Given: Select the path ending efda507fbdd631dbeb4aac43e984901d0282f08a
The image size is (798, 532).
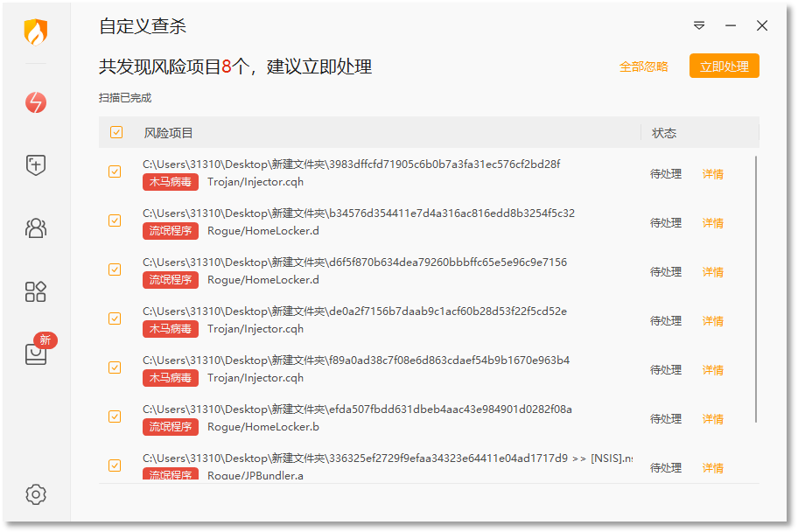Looking at the screenshot, I should pos(357,409).
